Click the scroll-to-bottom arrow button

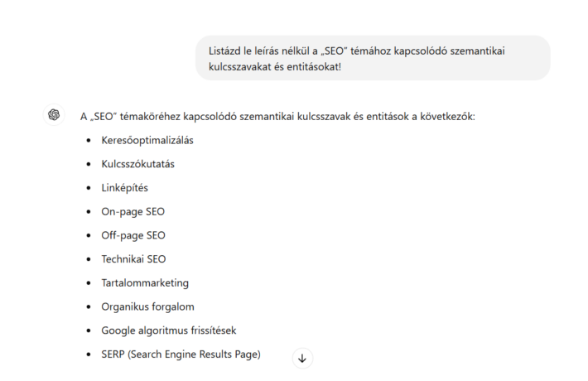click(302, 358)
